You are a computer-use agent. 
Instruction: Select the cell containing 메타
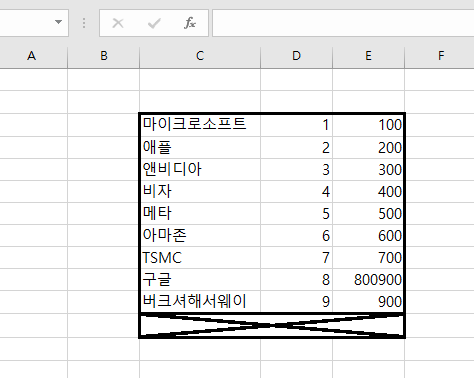tap(200, 213)
